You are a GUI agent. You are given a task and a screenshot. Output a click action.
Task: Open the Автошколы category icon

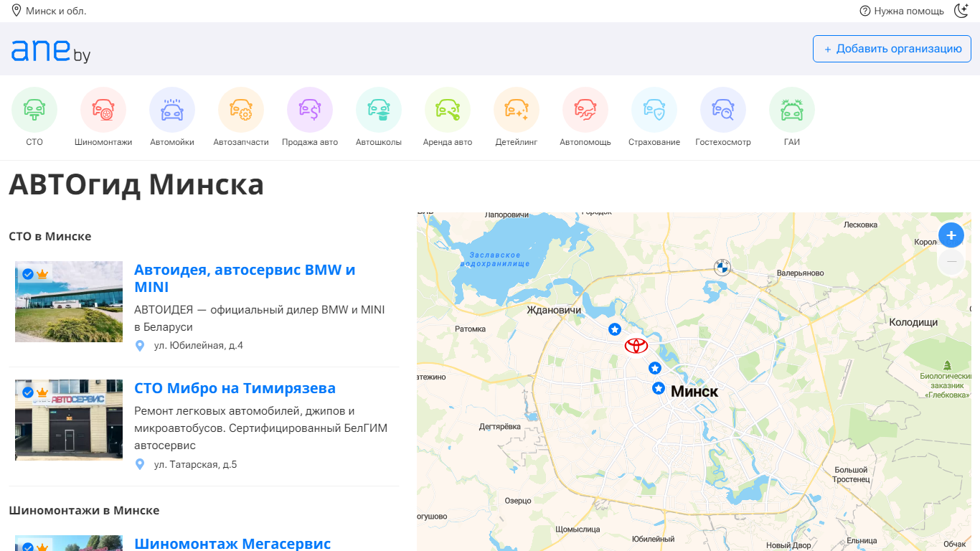click(379, 110)
